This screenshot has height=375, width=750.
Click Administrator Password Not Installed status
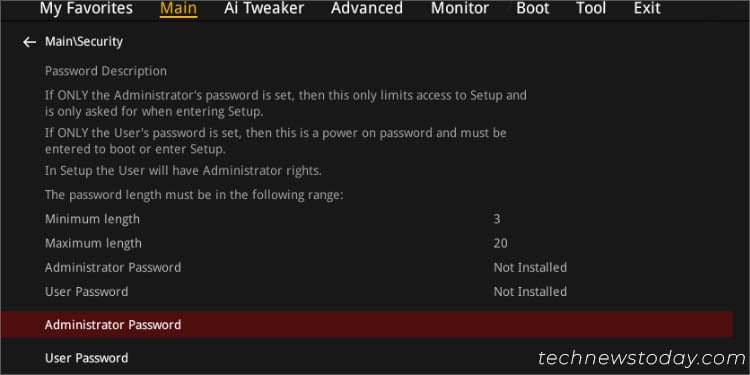530,267
